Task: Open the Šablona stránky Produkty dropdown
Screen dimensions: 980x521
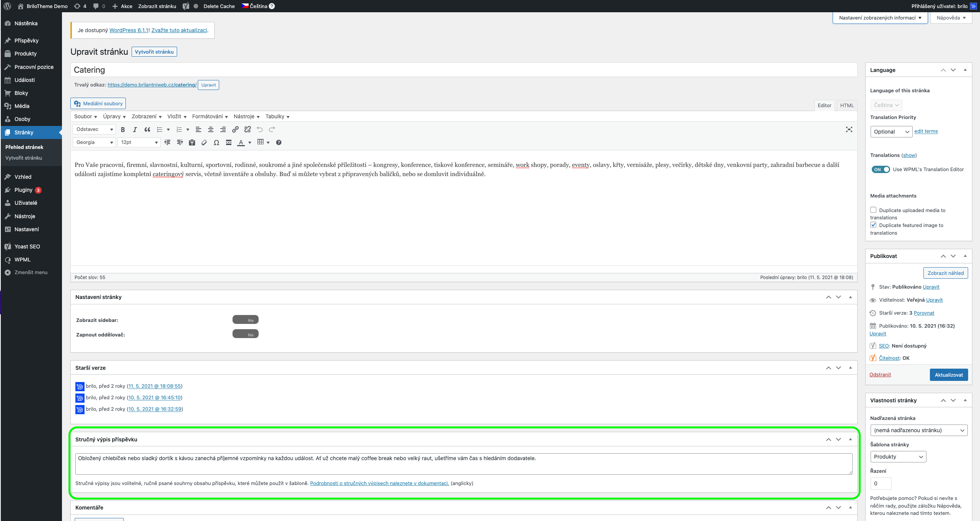Action: 898,457
